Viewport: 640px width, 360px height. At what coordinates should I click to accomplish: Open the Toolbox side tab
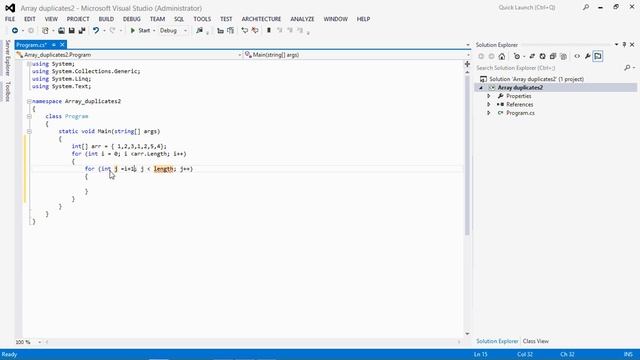[7, 91]
